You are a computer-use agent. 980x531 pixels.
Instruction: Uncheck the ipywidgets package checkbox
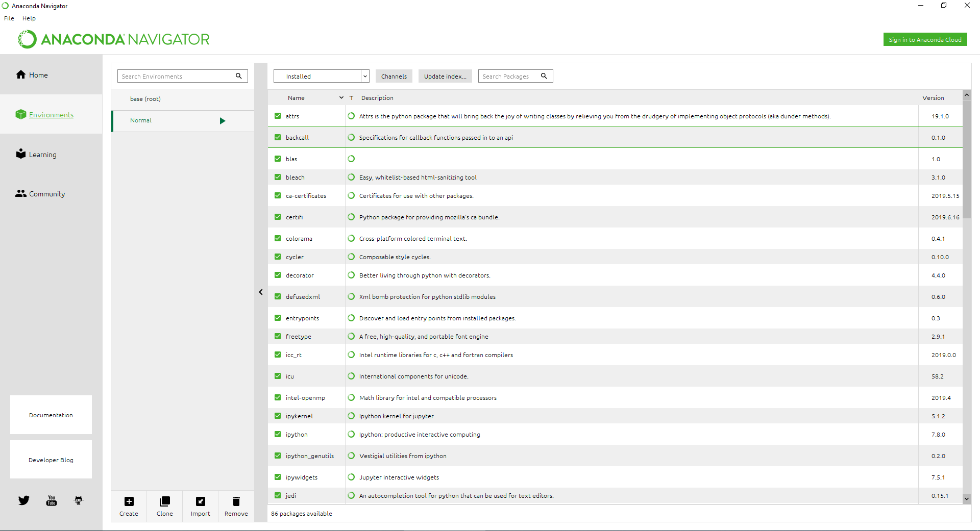278,477
